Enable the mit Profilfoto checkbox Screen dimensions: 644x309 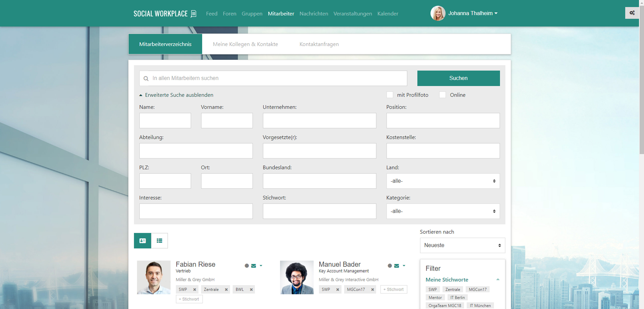coord(390,95)
